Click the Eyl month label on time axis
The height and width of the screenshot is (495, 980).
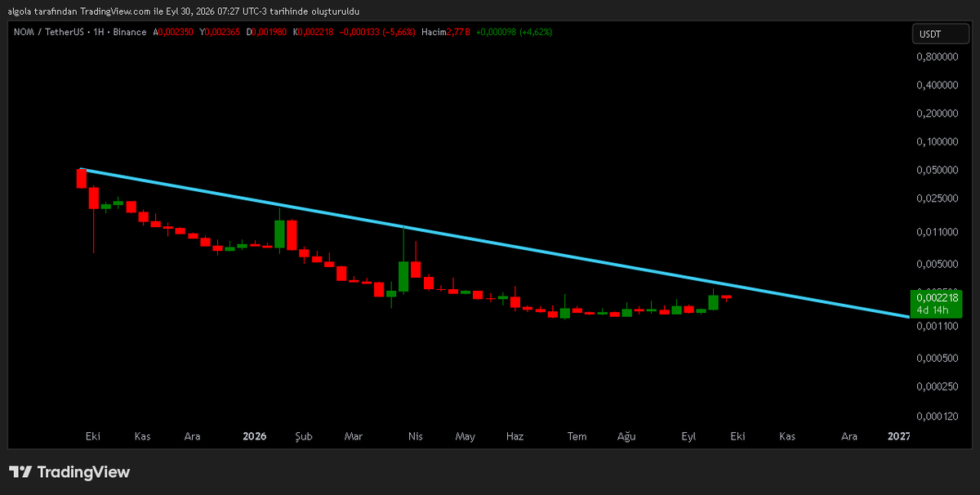tap(688, 436)
